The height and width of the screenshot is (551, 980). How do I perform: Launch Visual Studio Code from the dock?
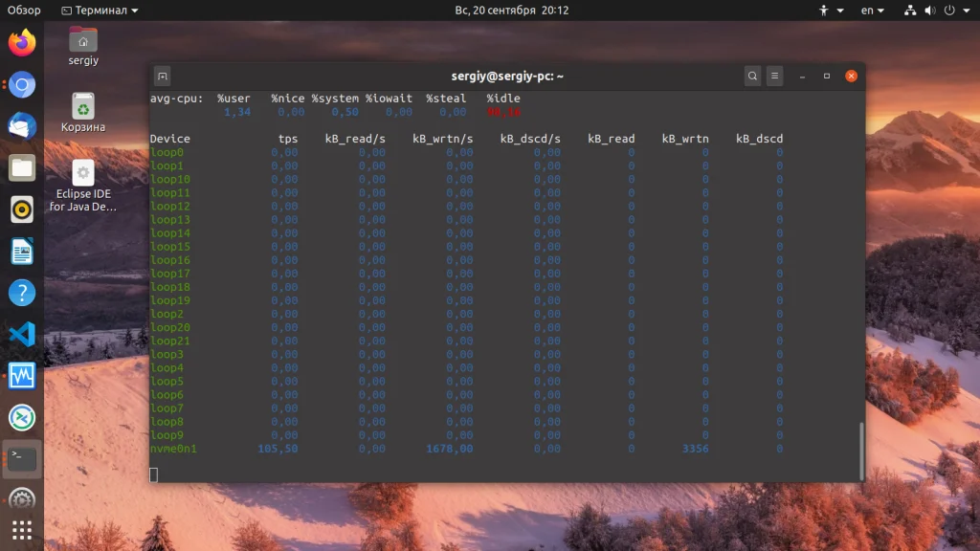(x=22, y=334)
